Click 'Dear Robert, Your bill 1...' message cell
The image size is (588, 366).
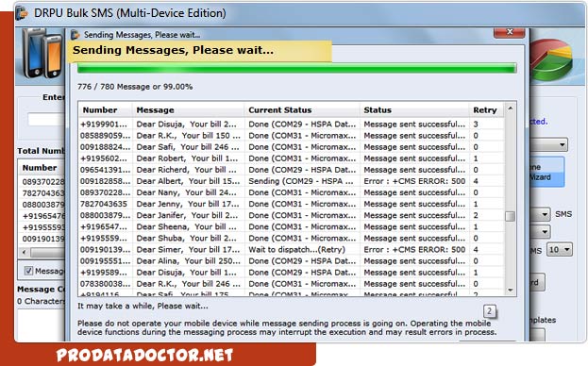pos(187,158)
